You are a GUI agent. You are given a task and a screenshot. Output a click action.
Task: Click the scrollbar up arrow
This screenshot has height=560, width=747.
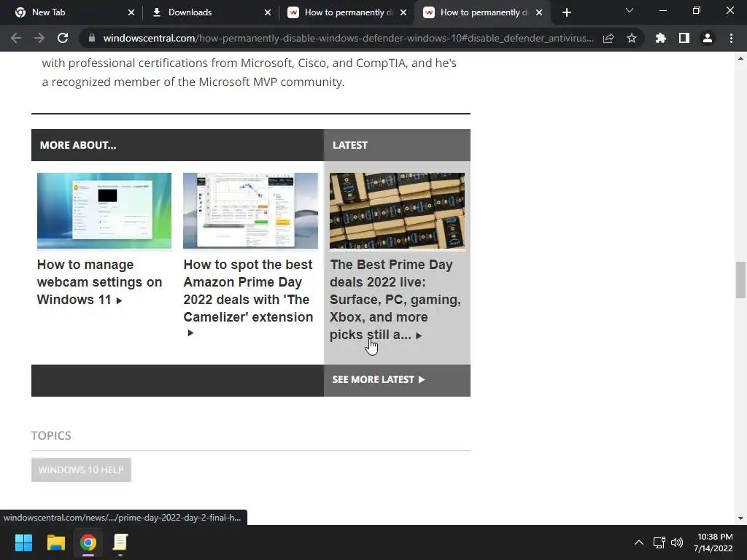(x=740, y=58)
